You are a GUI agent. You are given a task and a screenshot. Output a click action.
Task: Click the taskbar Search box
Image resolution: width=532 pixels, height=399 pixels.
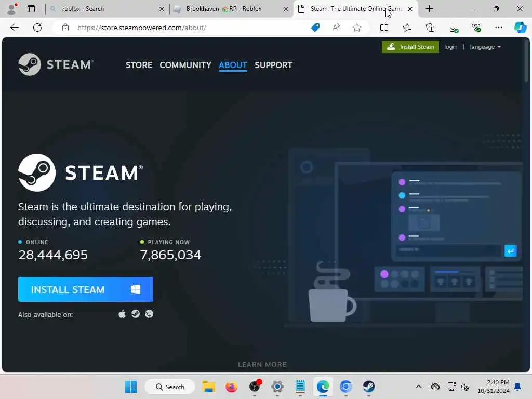170,387
